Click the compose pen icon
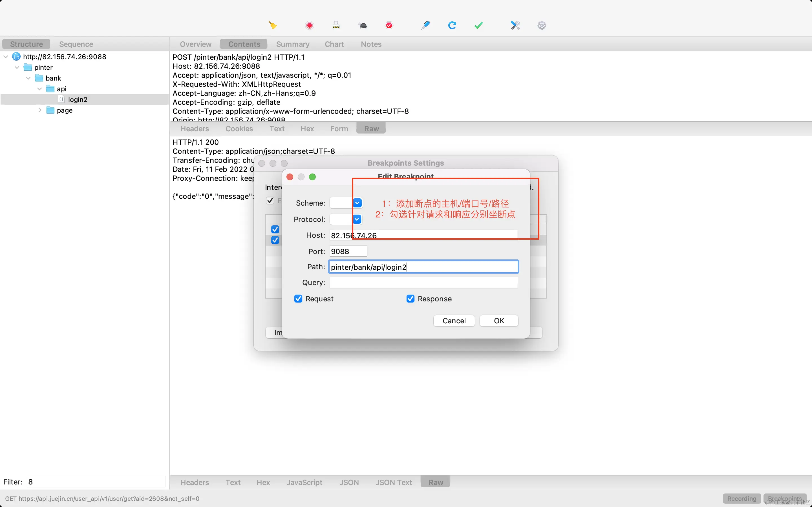Image resolution: width=812 pixels, height=507 pixels. click(425, 25)
